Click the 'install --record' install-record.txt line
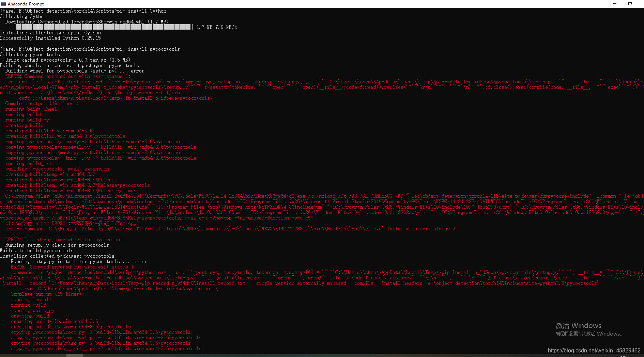Screen dimensions: 644x357 pyautogui.click(x=300, y=283)
